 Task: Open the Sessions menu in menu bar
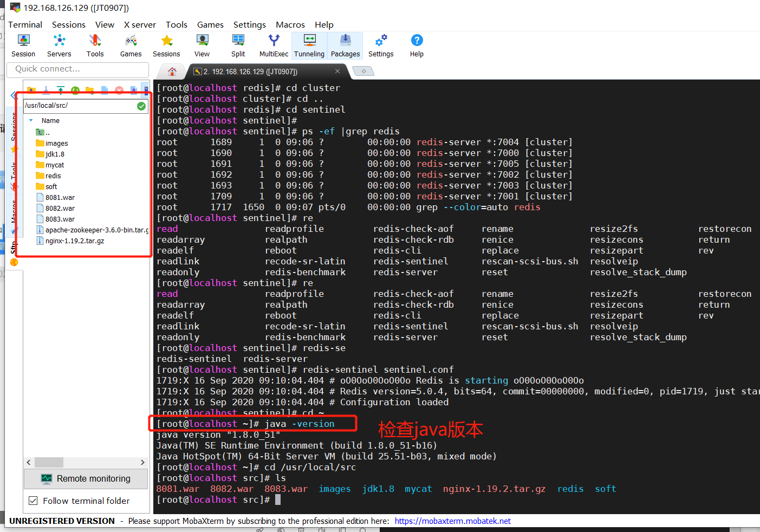pyautogui.click(x=69, y=24)
